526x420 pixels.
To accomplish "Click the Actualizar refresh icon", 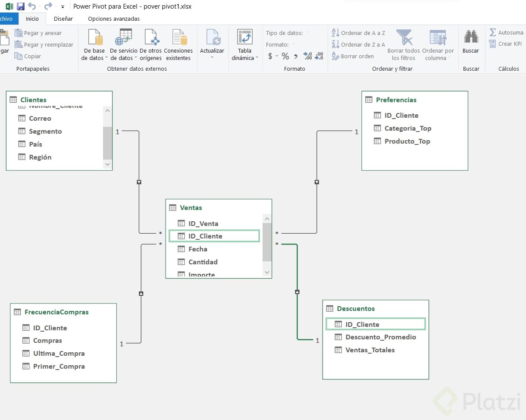I will [x=212, y=37].
